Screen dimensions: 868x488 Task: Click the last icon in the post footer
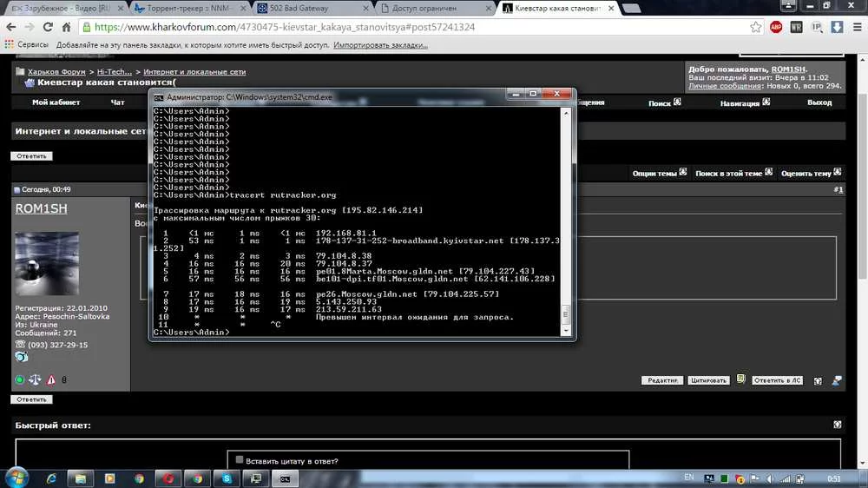[837, 380]
